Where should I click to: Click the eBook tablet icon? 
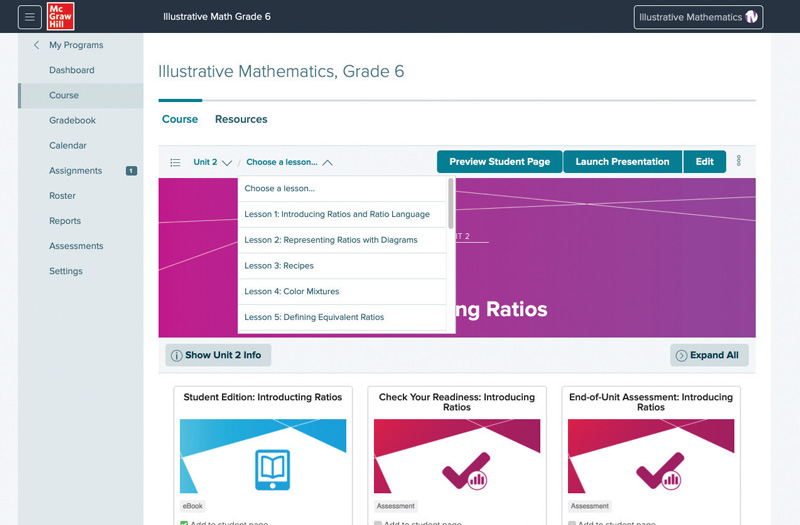(x=272, y=469)
